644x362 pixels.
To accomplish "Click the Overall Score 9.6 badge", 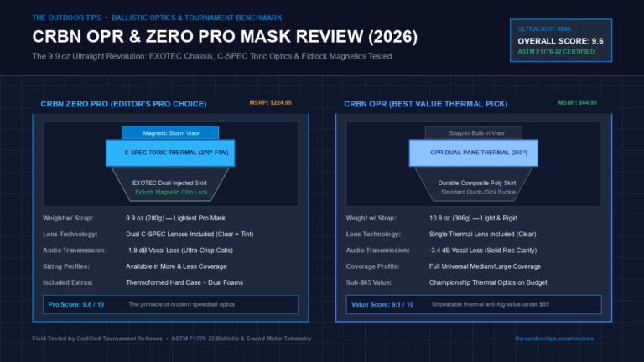I will [x=561, y=40].
